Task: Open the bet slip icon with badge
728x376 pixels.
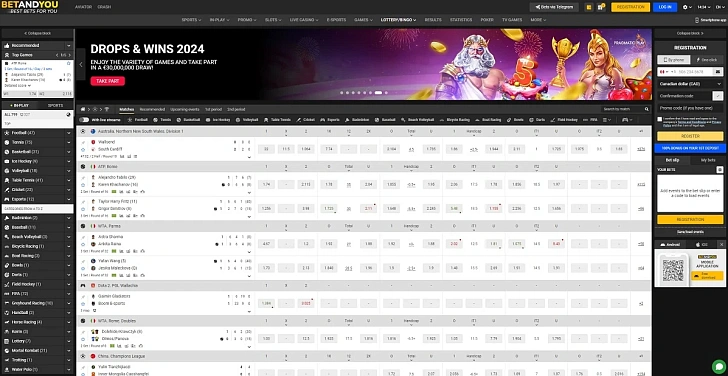Action: [601, 7]
